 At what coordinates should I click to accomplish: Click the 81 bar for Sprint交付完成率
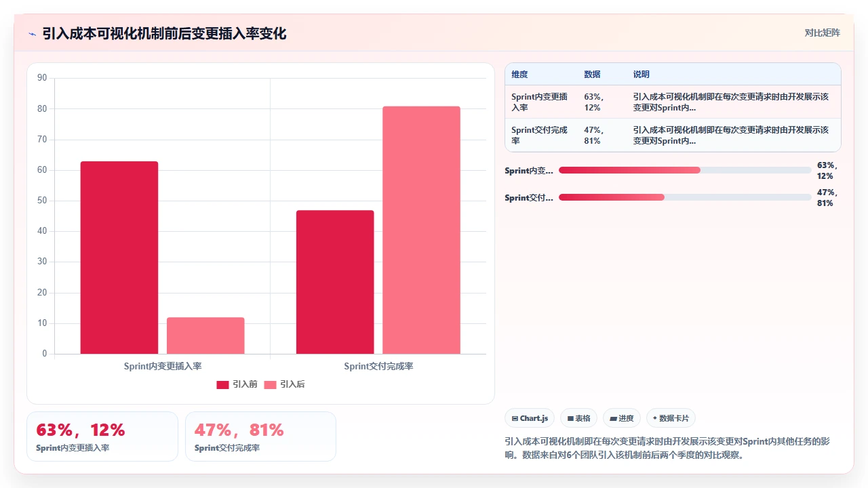coord(421,230)
